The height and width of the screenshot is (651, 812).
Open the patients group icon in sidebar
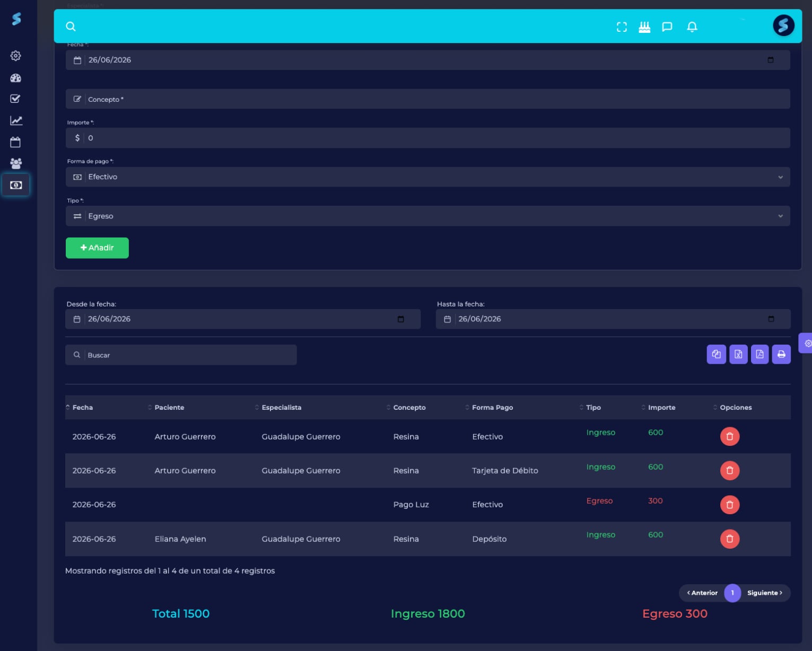point(16,163)
